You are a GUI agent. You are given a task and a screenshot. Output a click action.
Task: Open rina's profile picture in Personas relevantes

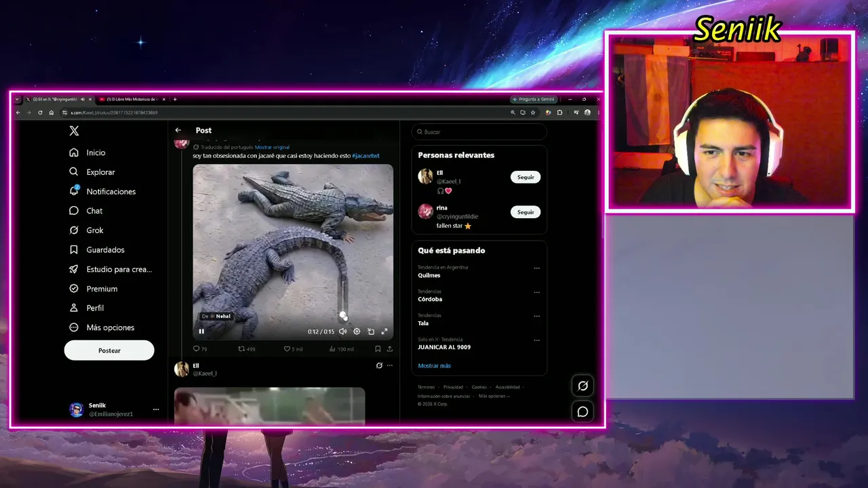click(x=425, y=211)
